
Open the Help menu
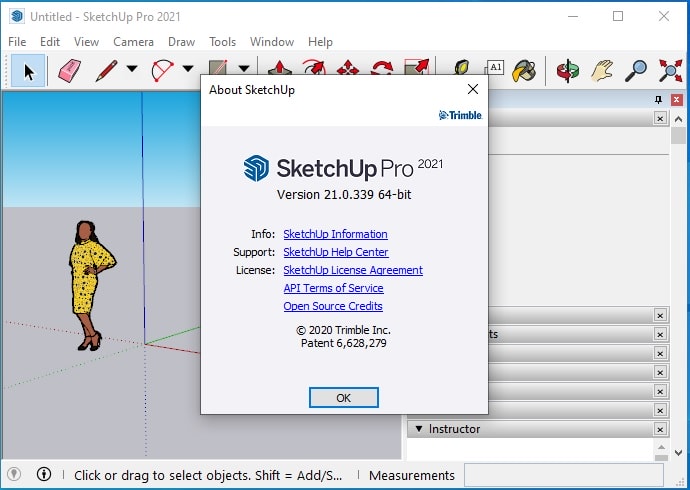point(320,42)
